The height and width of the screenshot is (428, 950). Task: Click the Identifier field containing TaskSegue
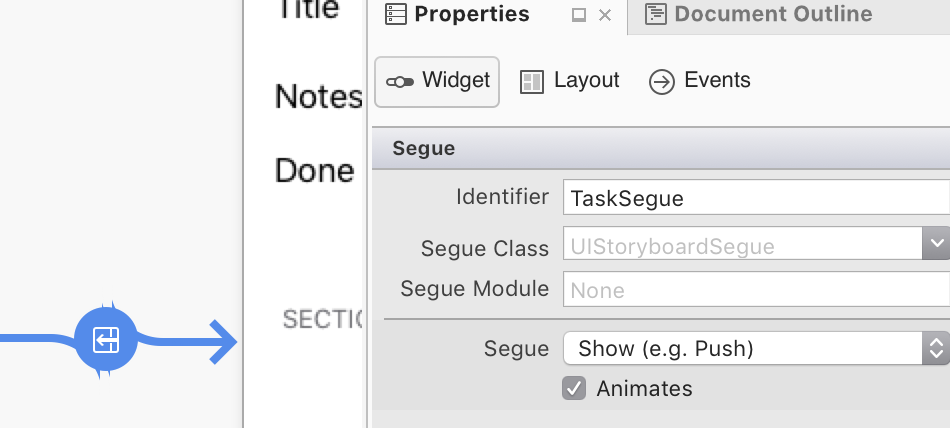(x=755, y=198)
